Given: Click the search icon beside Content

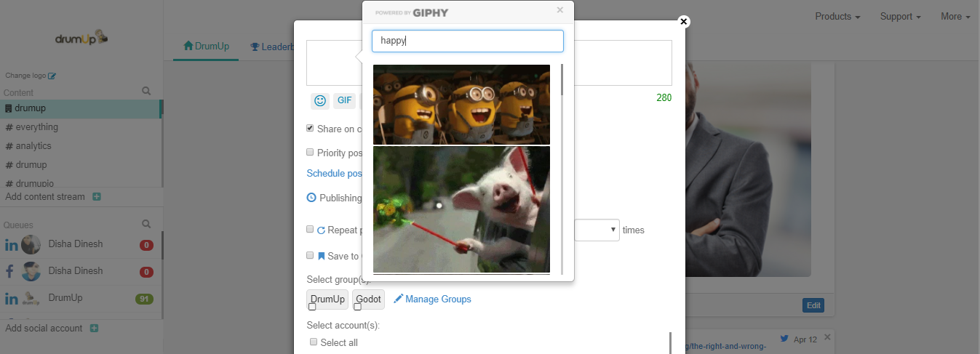Looking at the screenshot, I should click(146, 92).
